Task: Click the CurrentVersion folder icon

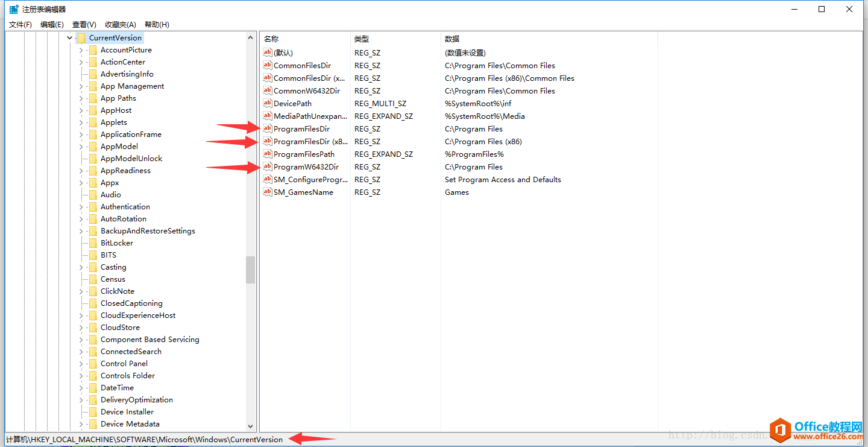Action: (81, 38)
